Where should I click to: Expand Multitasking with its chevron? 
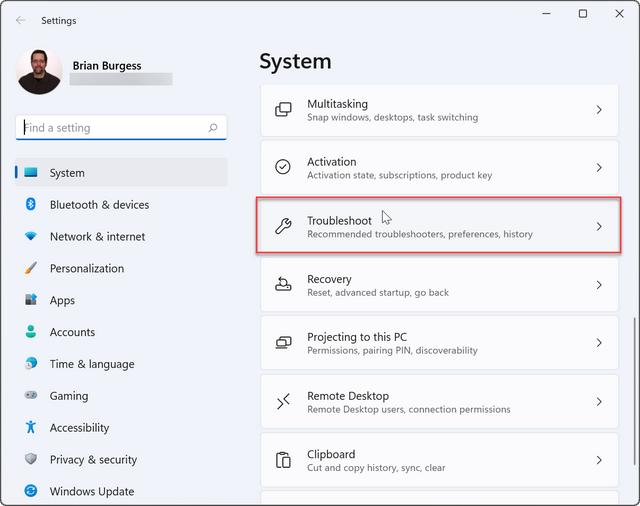coord(599,110)
